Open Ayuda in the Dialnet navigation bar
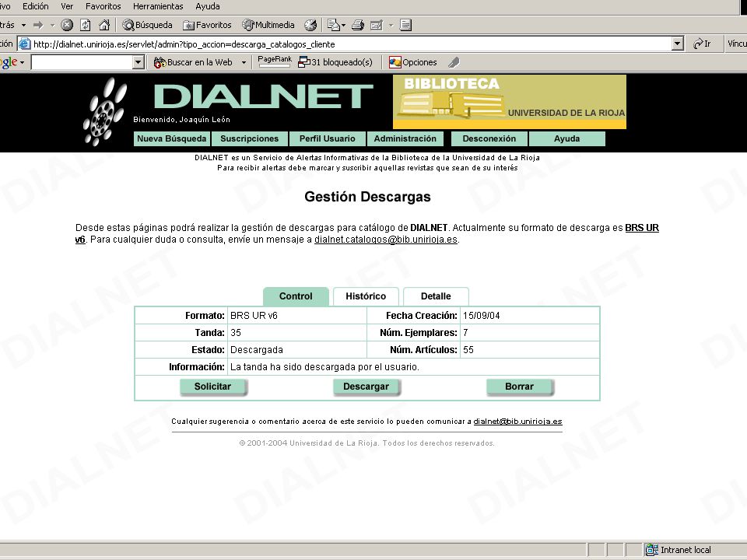747x560 pixels. pyautogui.click(x=567, y=138)
